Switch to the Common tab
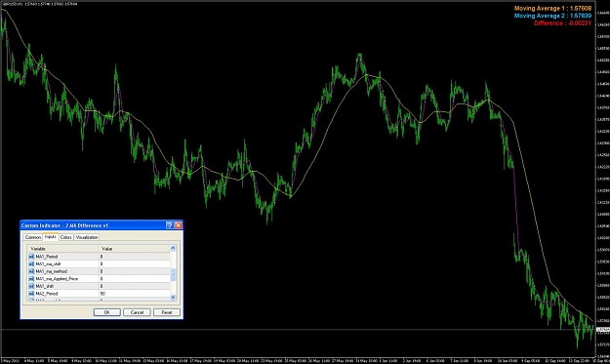The image size is (610, 364). 32,237
